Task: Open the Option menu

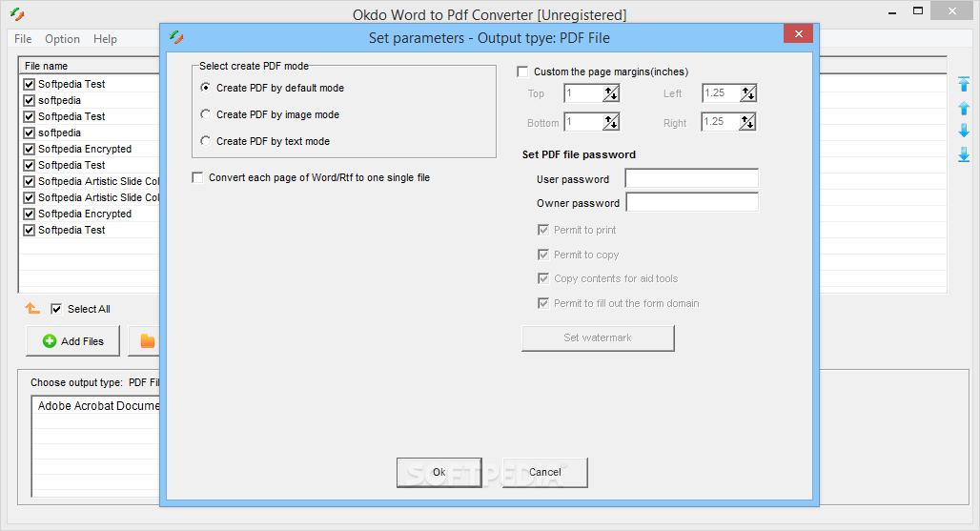Action: [x=63, y=39]
